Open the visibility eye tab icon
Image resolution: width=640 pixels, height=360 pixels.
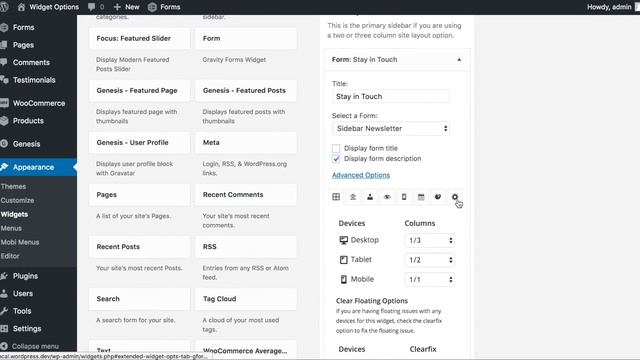tap(387, 197)
